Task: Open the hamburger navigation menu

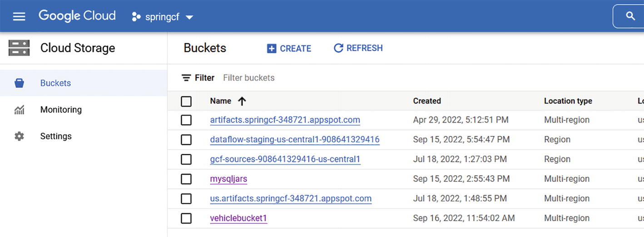Action: [19, 16]
